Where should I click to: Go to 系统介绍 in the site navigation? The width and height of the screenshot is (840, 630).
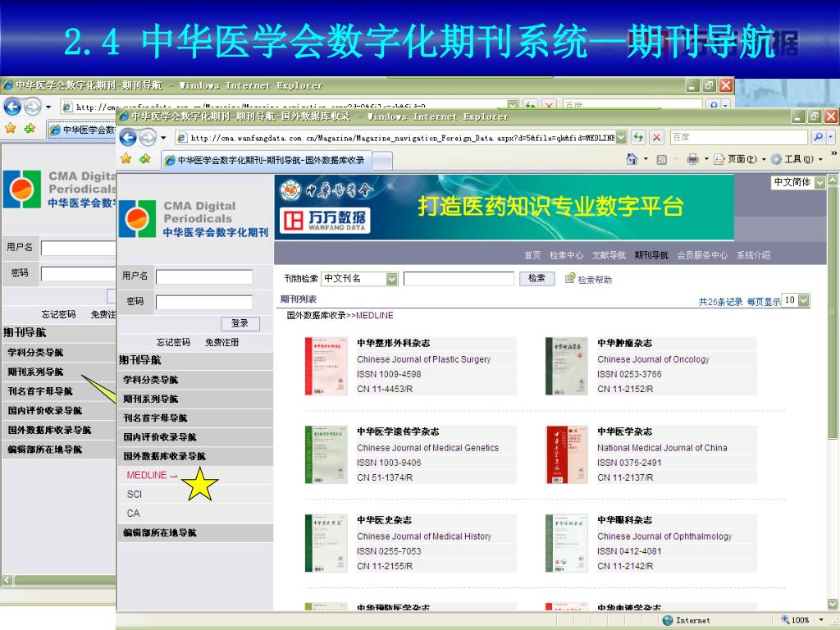(753, 256)
